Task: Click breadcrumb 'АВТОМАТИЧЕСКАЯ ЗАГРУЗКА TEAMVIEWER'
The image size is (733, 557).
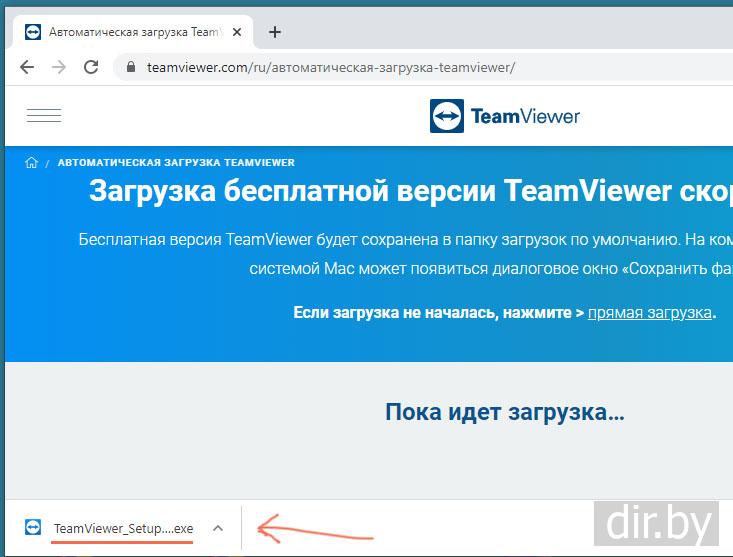Action: pos(176,162)
